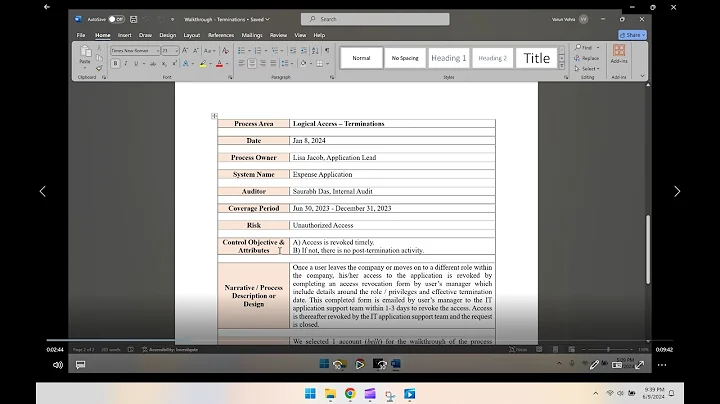Click the blue Share button
720x404 pixels.
click(632, 35)
